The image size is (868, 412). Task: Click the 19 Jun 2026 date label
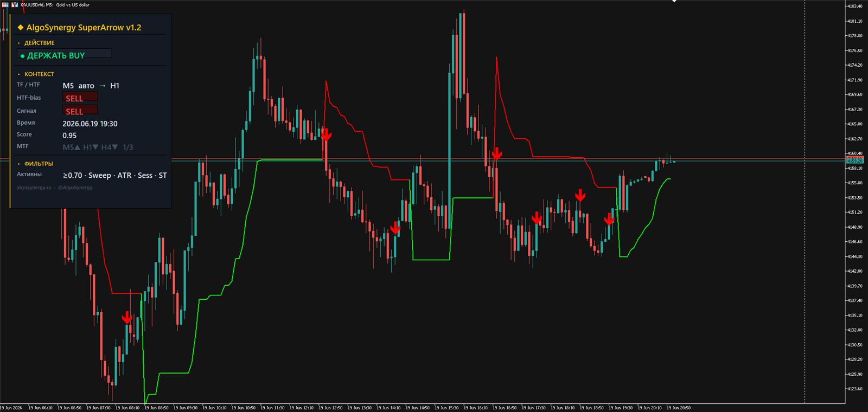pyautogui.click(x=11, y=408)
